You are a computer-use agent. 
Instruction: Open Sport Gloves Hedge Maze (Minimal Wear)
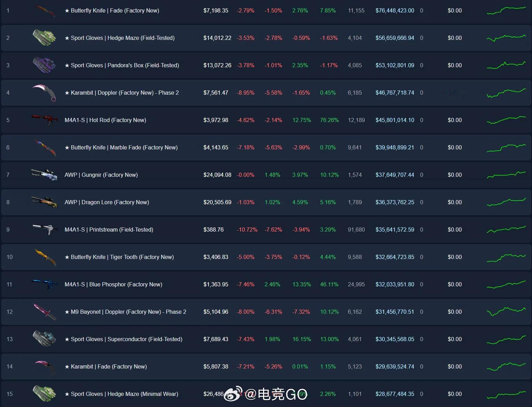[121, 394]
